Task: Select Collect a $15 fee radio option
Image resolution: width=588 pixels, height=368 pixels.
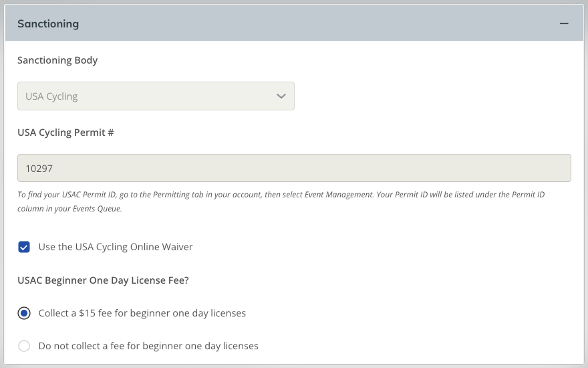Action: (24, 313)
